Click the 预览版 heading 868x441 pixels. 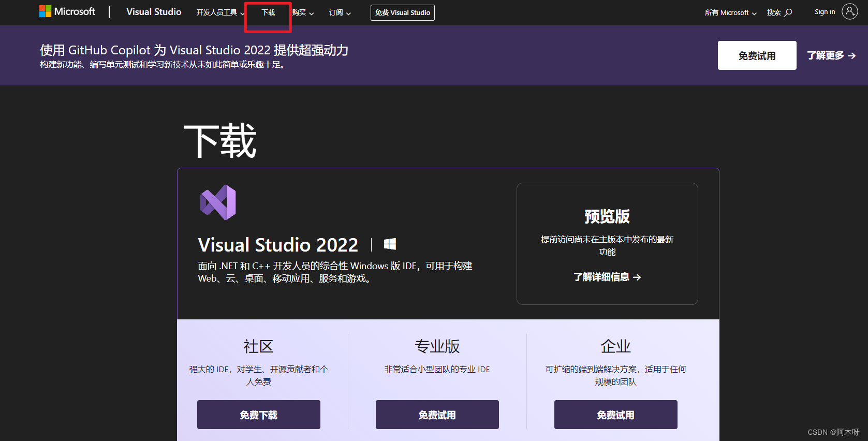[x=607, y=216]
